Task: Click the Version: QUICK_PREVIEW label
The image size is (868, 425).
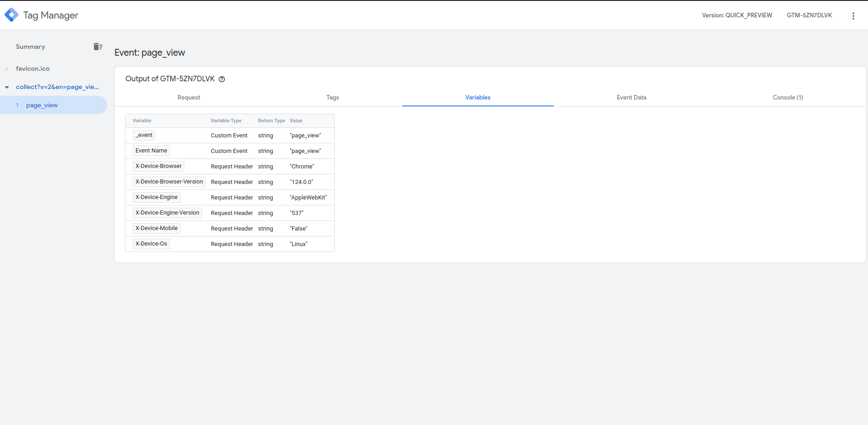Action: [x=737, y=15]
